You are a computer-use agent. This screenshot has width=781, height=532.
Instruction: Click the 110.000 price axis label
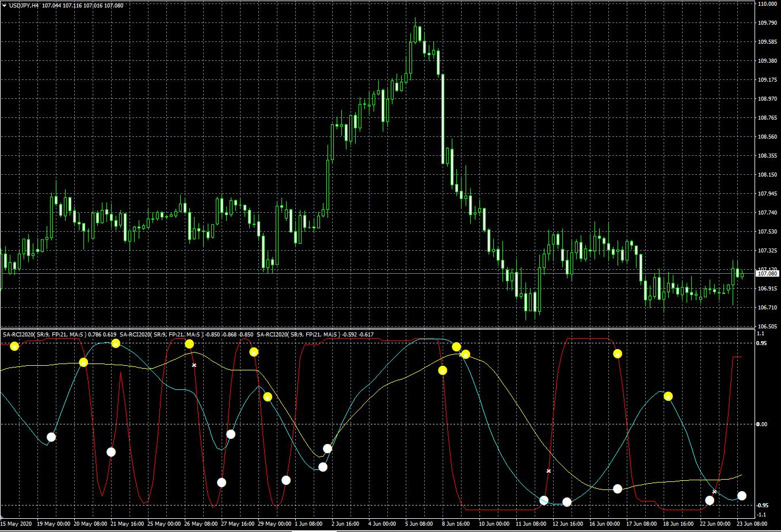767,4
